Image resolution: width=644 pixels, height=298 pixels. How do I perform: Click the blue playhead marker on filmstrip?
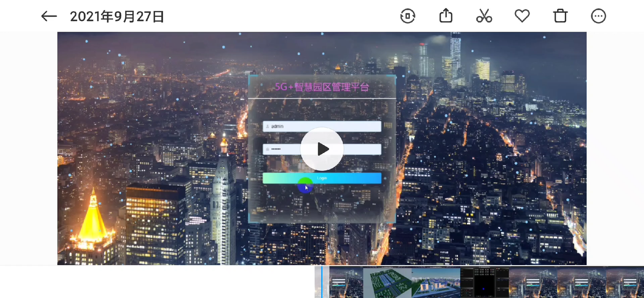322,282
